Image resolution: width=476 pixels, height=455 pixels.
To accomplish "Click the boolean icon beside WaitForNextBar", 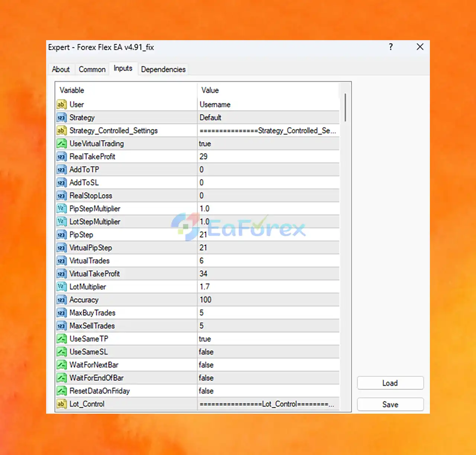I will pyautogui.click(x=61, y=365).
